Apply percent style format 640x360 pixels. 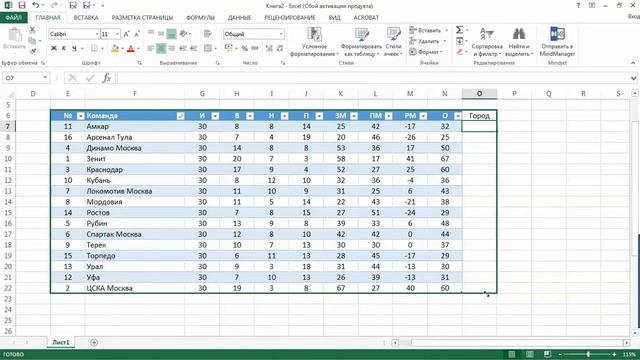[244, 49]
